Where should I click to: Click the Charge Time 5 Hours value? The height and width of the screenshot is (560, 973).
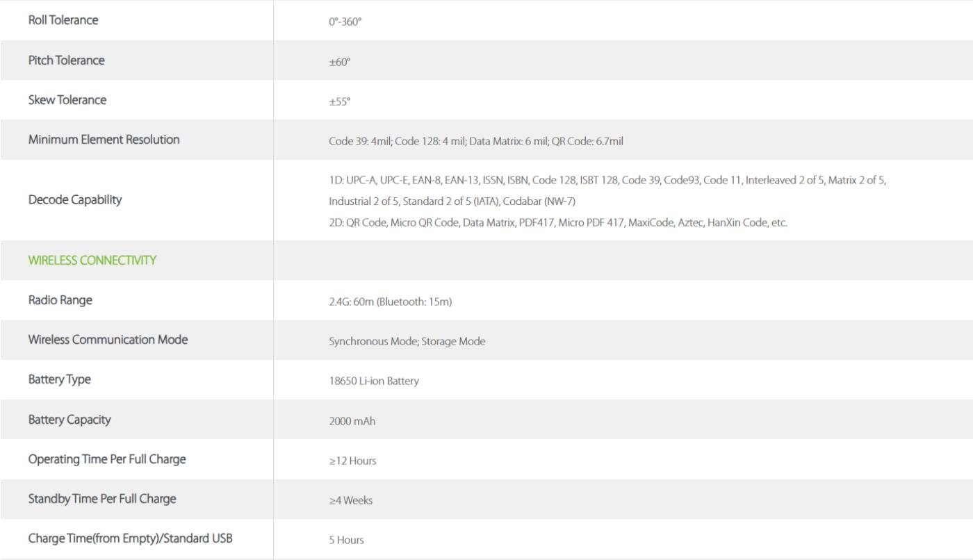click(346, 540)
